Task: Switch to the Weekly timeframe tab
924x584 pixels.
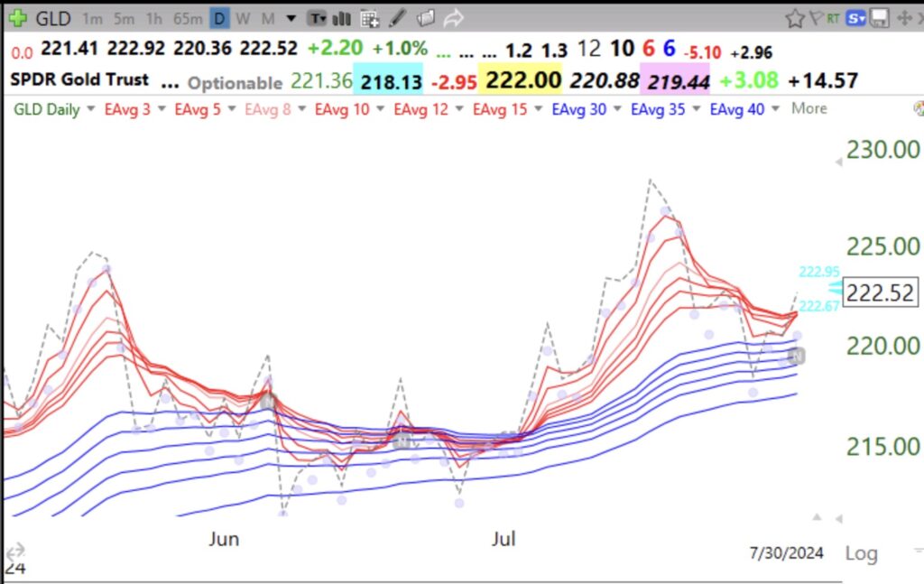Action: pyautogui.click(x=243, y=18)
